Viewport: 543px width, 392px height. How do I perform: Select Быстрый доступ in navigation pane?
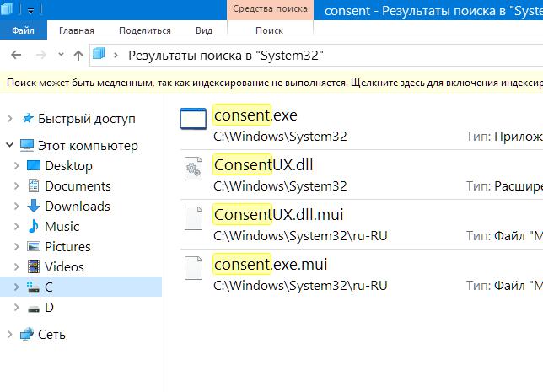point(87,119)
